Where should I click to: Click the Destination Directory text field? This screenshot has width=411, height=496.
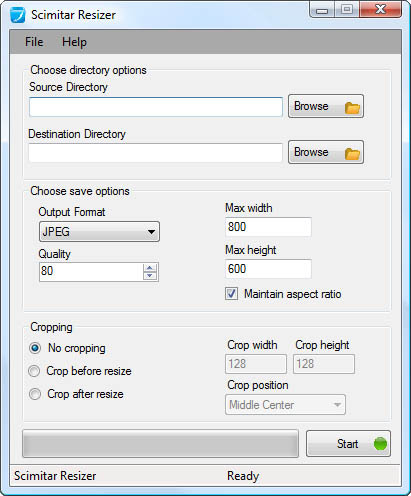pyautogui.click(x=156, y=153)
